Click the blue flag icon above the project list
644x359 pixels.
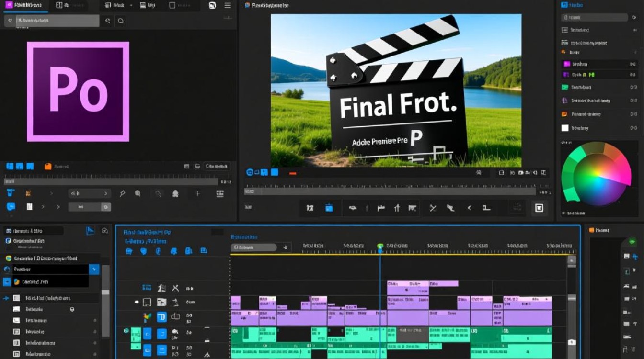point(90,231)
